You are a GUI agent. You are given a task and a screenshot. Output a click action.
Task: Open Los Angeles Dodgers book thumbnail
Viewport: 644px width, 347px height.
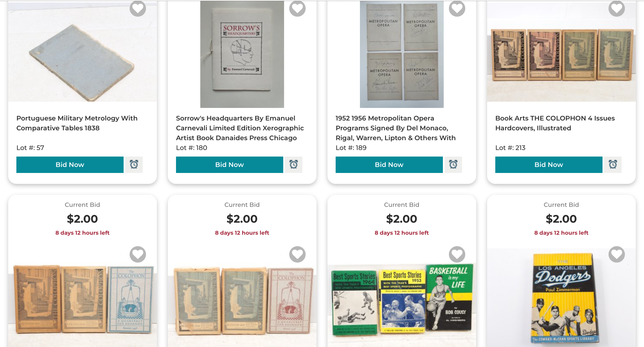pyautogui.click(x=565, y=298)
